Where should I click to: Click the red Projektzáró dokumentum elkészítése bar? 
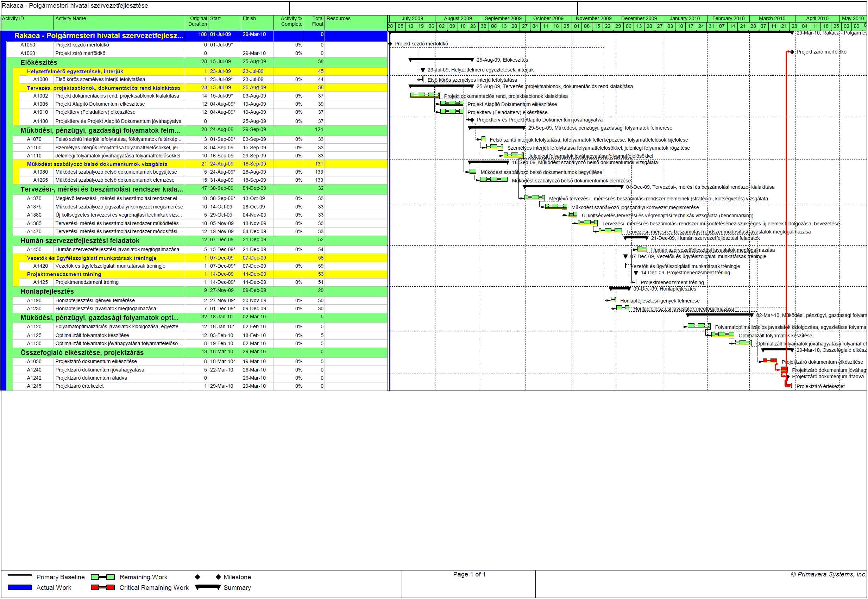[x=769, y=361]
